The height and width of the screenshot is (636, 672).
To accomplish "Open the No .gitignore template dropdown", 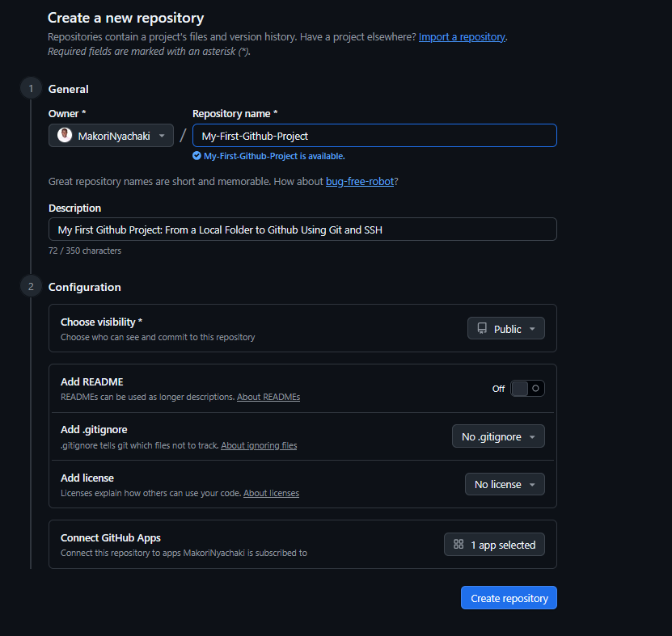I will tap(498, 436).
